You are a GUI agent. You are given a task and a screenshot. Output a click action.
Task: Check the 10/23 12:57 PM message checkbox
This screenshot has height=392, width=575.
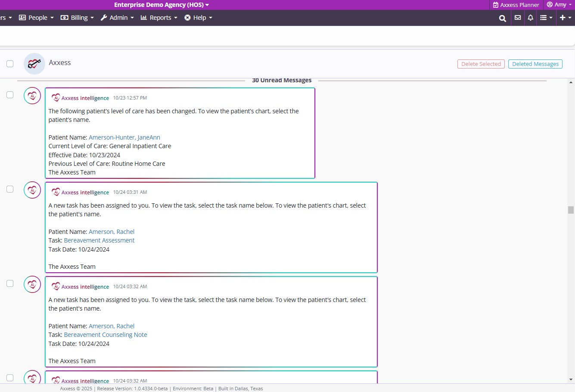click(10, 95)
